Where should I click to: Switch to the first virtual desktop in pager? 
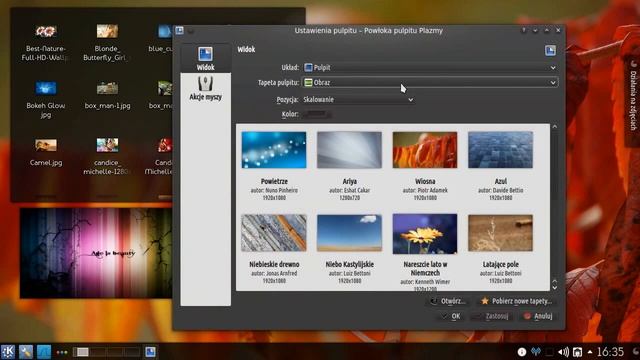tap(81, 352)
